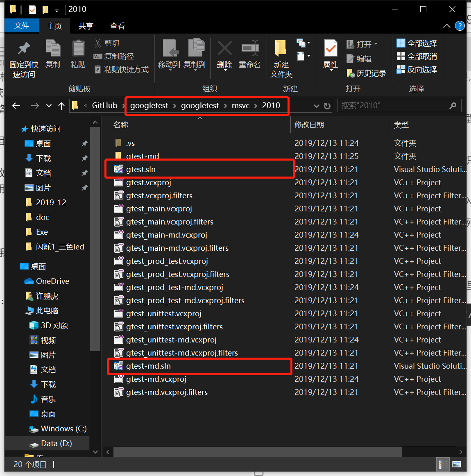Open the Quick Access Toolbar customize dropdown
Screen dimensions: 471x476
click(57, 10)
